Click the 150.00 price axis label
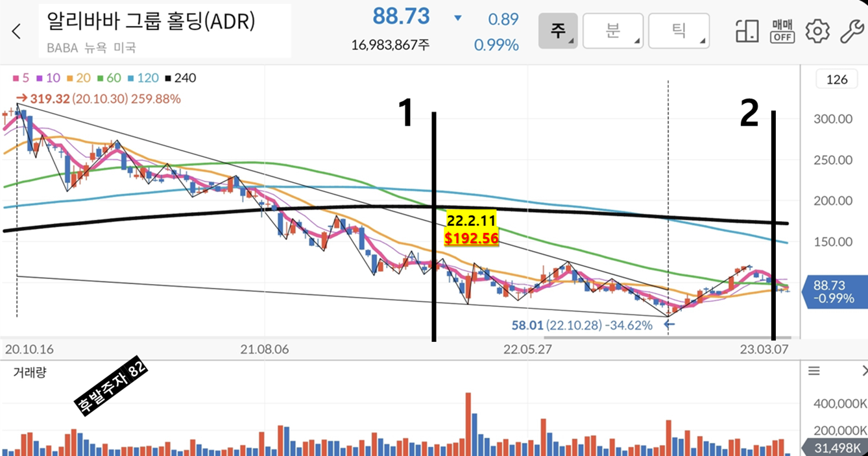 833,242
